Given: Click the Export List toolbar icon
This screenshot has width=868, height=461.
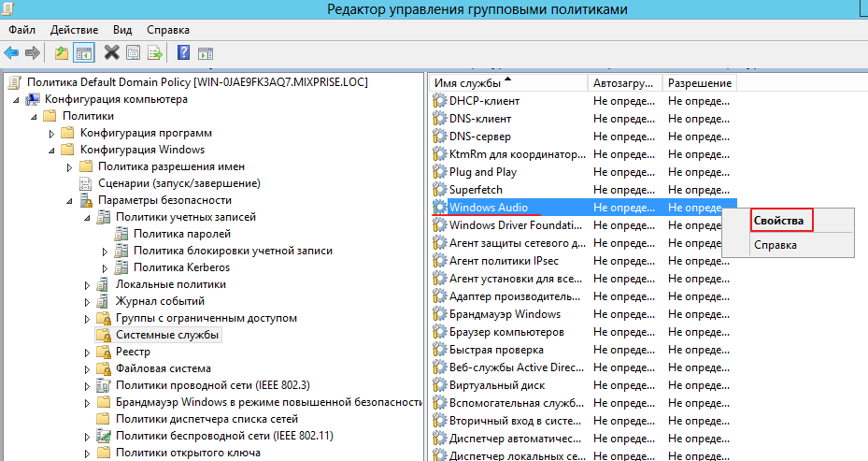Looking at the screenshot, I should [x=154, y=52].
